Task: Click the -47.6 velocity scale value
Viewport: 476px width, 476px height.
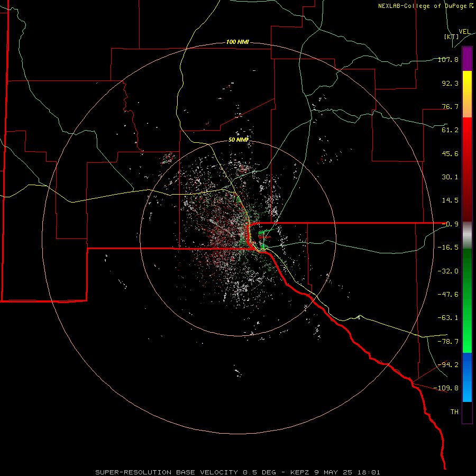Action: [448, 295]
